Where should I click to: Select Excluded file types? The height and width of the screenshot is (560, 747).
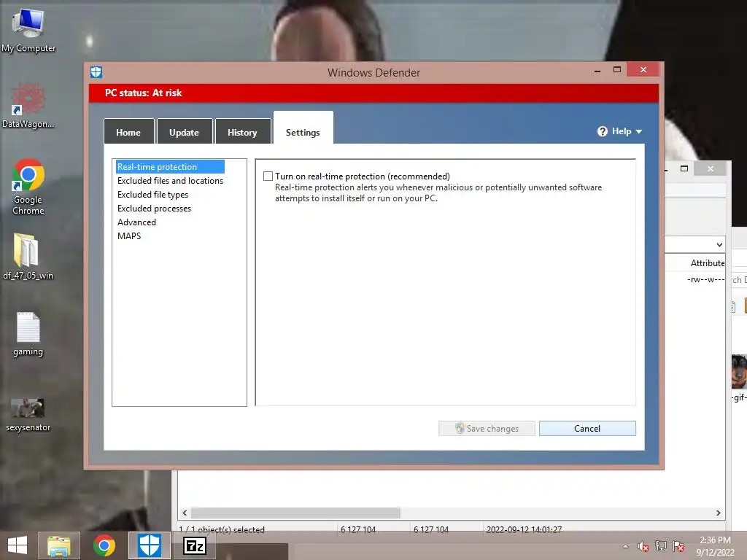(152, 194)
